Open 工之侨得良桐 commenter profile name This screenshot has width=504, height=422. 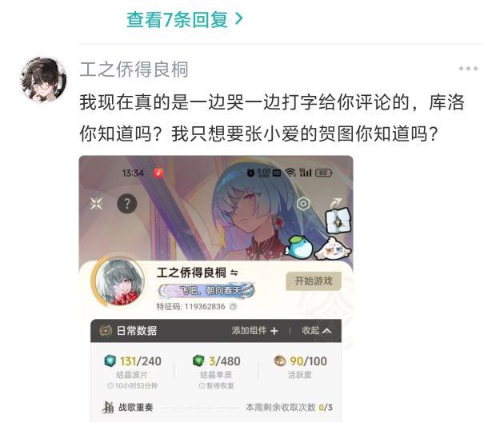click(x=134, y=70)
